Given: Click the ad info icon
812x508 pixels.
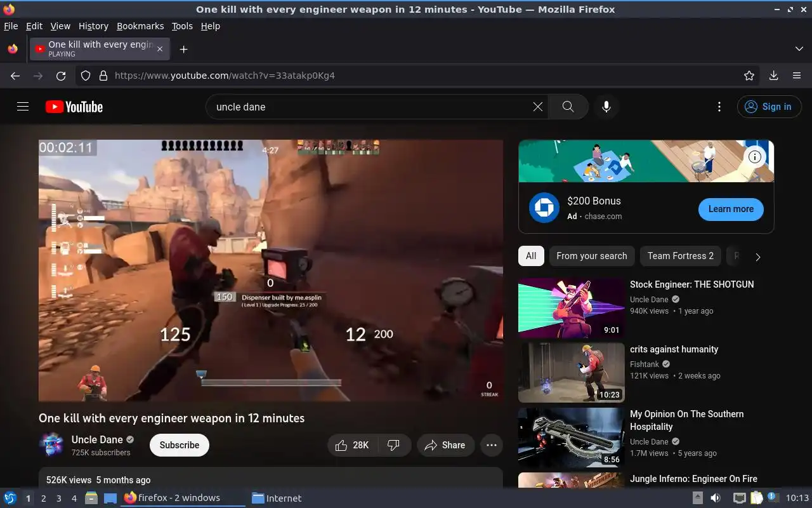Looking at the screenshot, I should click(x=755, y=157).
